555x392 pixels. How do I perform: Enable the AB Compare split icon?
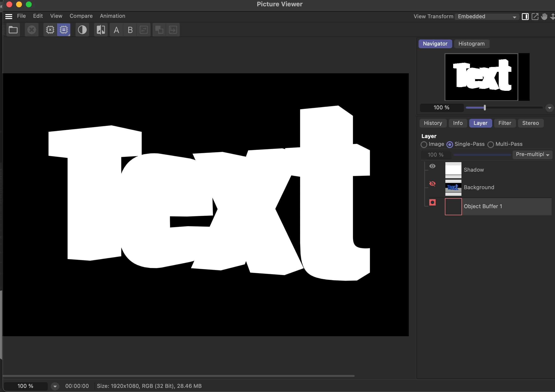click(x=101, y=30)
